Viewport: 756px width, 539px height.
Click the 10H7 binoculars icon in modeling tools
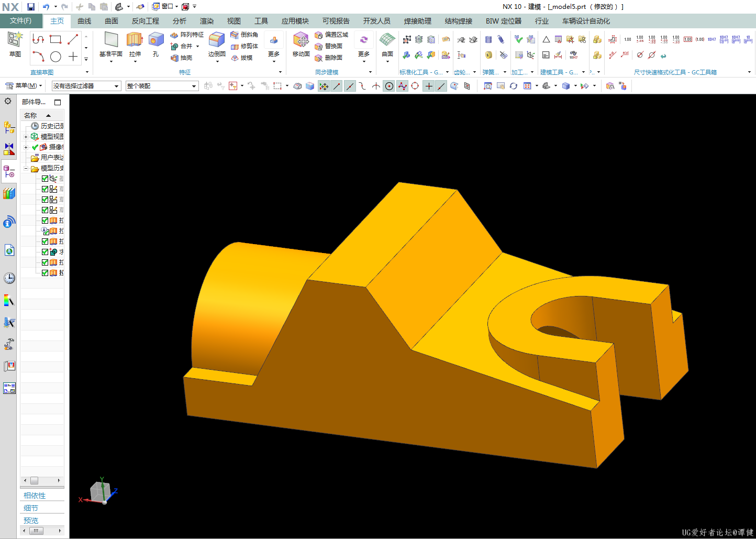[573, 54]
